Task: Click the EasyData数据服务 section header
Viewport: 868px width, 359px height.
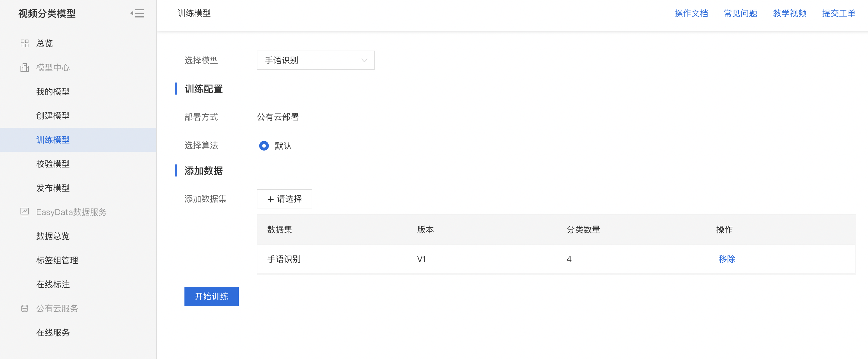Action: click(71, 212)
